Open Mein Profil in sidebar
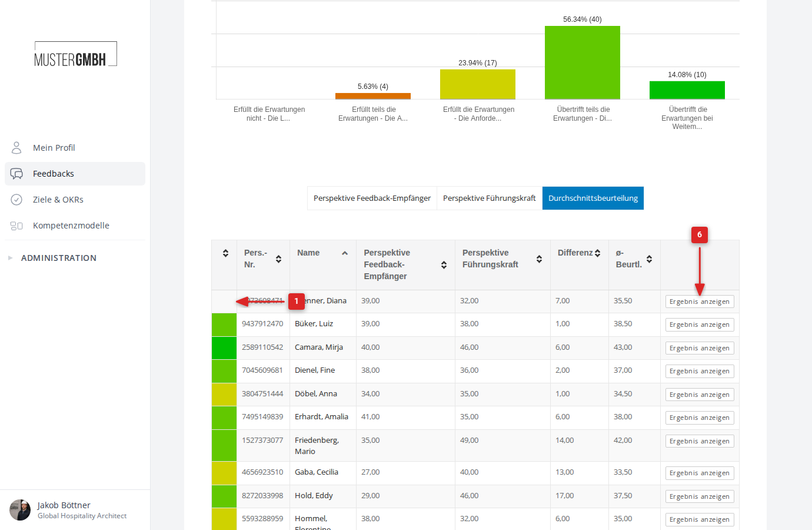812x530 pixels. pyautogui.click(x=75, y=148)
